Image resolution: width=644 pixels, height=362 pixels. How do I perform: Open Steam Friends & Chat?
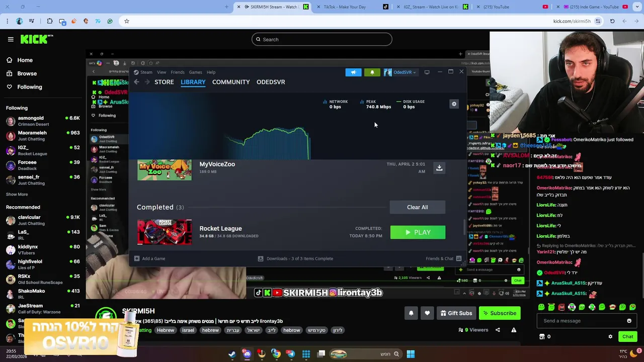(x=444, y=258)
